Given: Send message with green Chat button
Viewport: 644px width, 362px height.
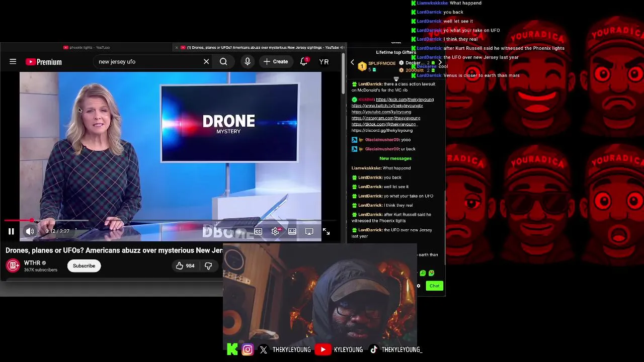Looking at the screenshot, I should 434,286.
